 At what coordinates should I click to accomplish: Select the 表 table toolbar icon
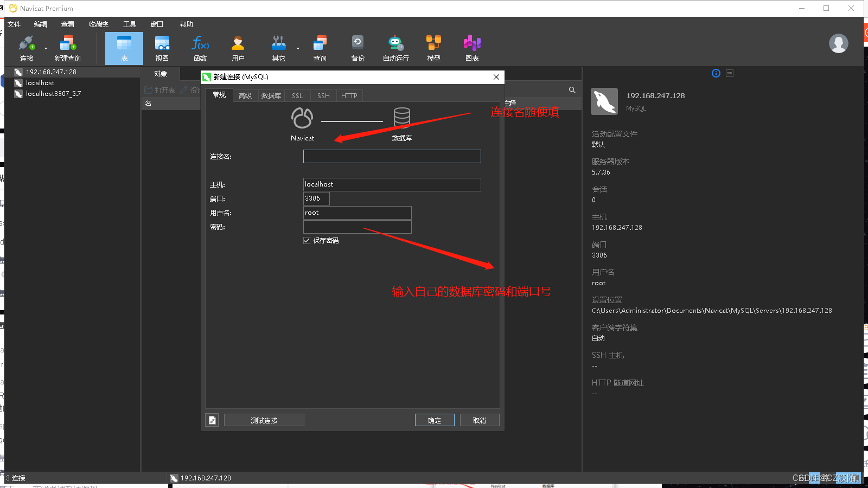[x=124, y=48]
